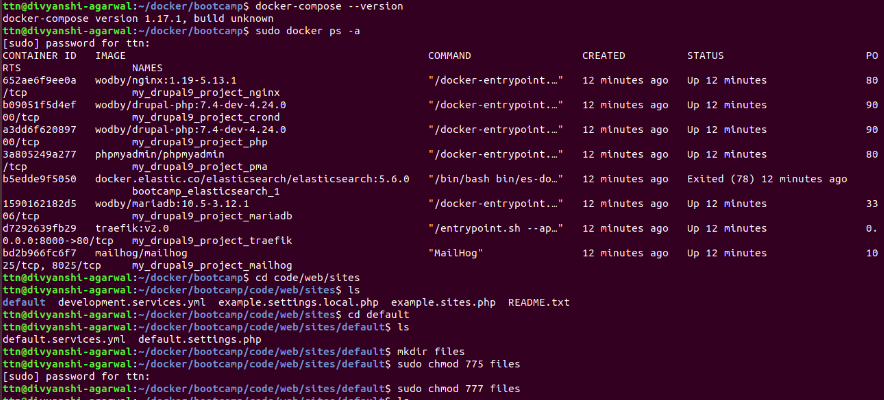The width and height of the screenshot is (884, 400).
Task: Click the wodby/nginx:1.19-5.13.1 image name
Action: click(166, 80)
